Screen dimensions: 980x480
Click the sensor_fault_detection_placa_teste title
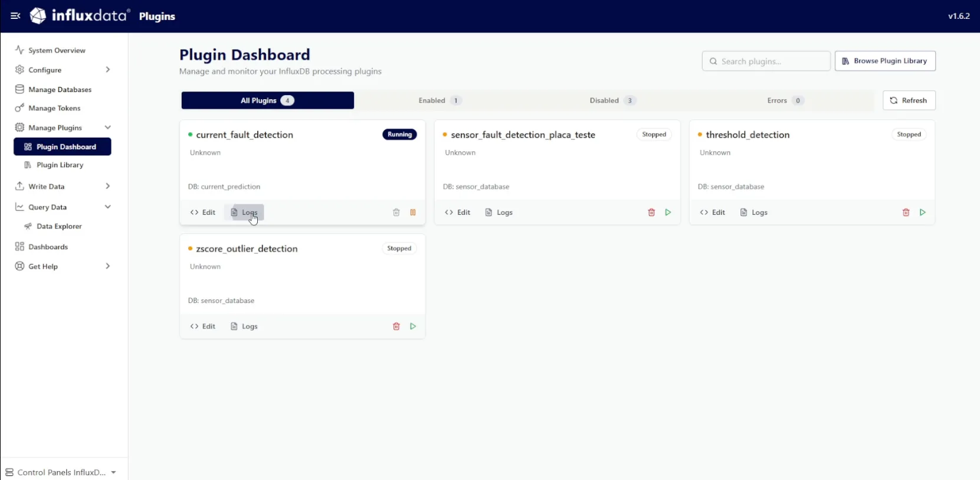pos(523,135)
